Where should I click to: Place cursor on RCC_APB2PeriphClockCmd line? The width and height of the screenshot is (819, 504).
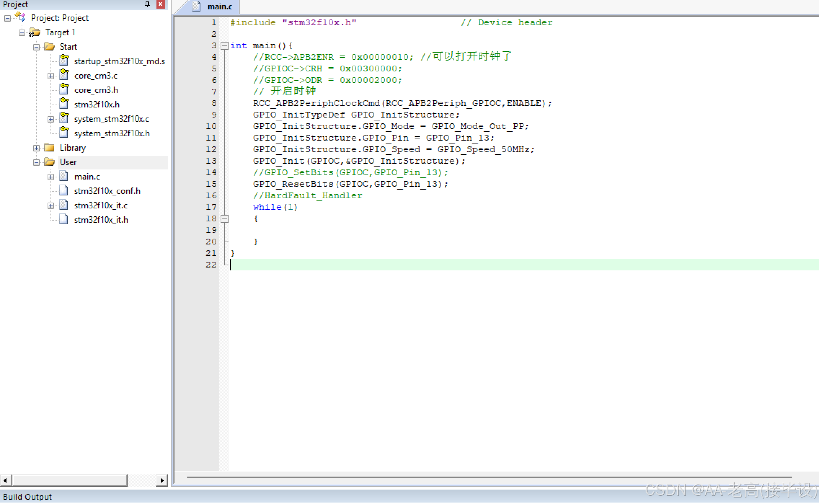click(x=402, y=103)
